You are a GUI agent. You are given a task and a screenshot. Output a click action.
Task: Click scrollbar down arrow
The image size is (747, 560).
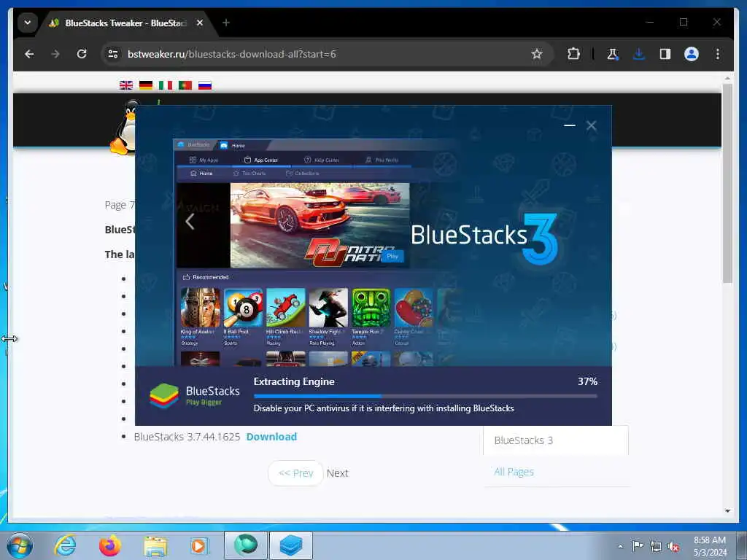(x=727, y=511)
